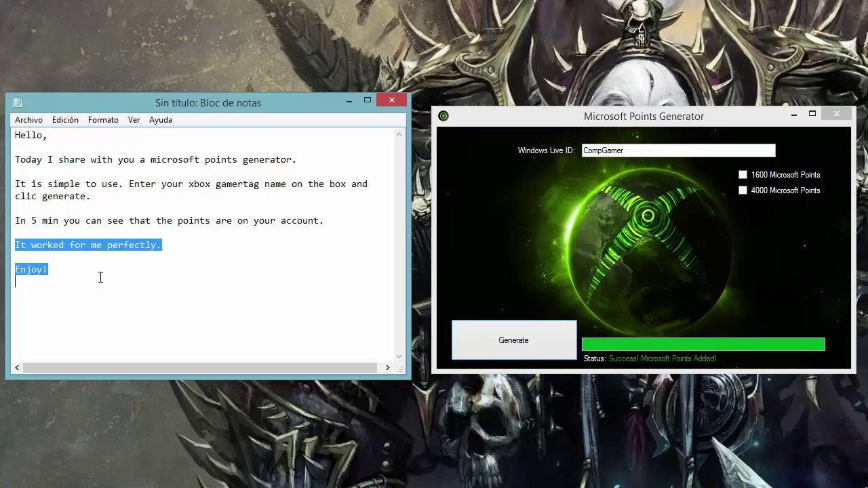This screenshot has height=488, width=868.
Task: Click the Notepad resize grip corner
Action: coord(399,368)
